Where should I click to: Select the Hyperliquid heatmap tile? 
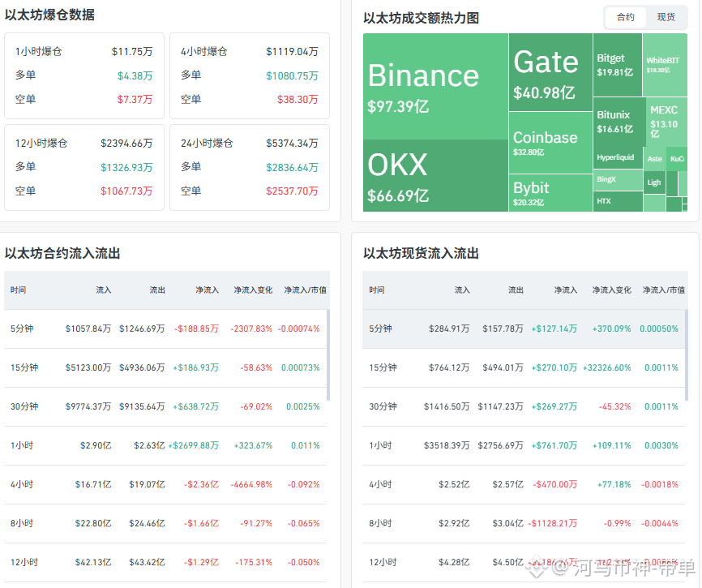(618, 157)
